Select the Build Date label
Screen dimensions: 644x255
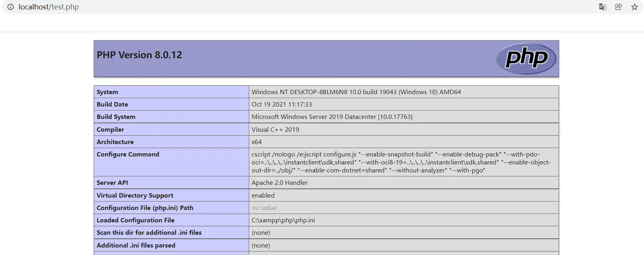[112, 104]
